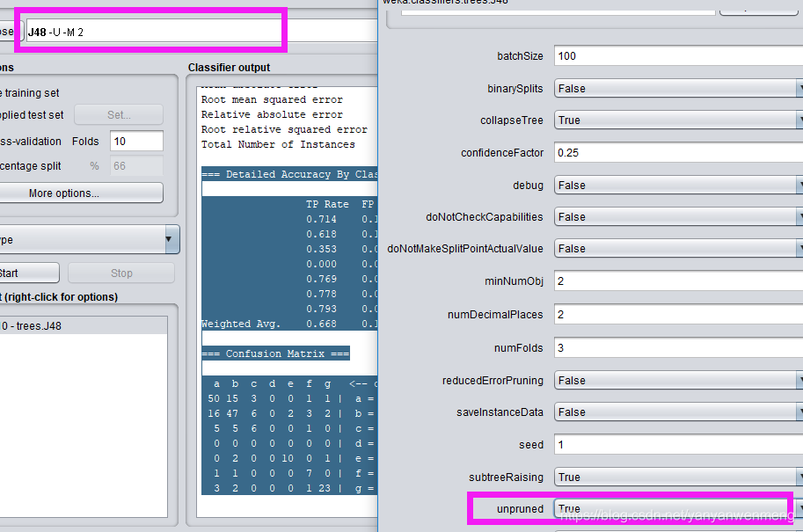Click the 0.668 weighted average value
Screen dimensions: 803x532
322,324
